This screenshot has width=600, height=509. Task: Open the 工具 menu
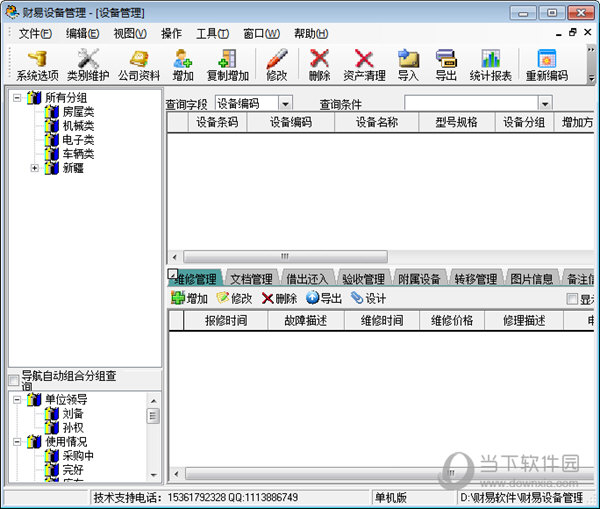[x=212, y=33]
